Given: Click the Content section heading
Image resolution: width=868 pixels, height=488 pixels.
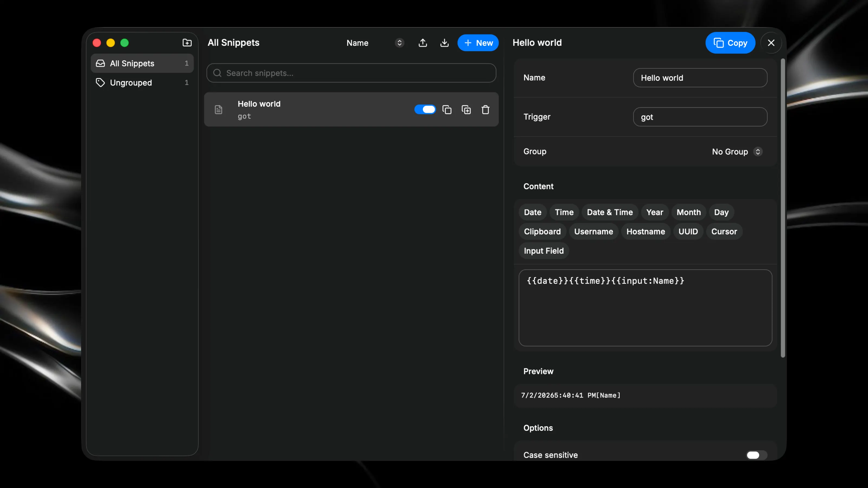Looking at the screenshot, I should pyautogui.click(x=538, y=186).
